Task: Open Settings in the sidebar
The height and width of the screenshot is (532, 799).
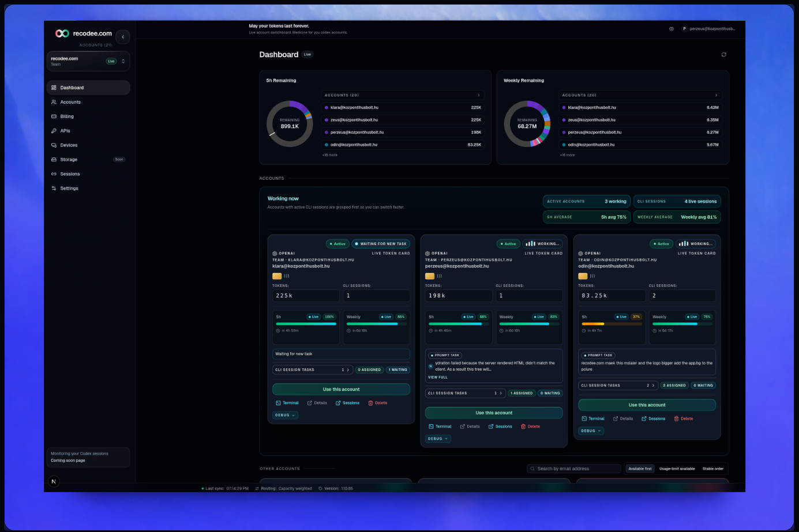Action: coord(88,188)
